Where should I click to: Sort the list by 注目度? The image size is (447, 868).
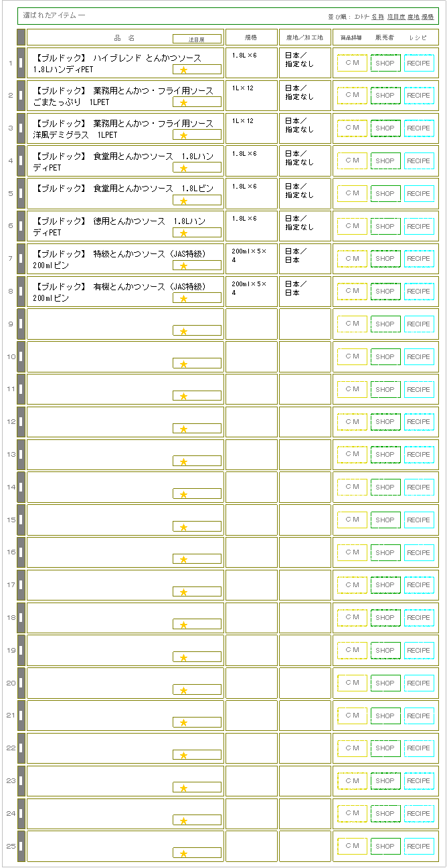[x=396, y=16]
